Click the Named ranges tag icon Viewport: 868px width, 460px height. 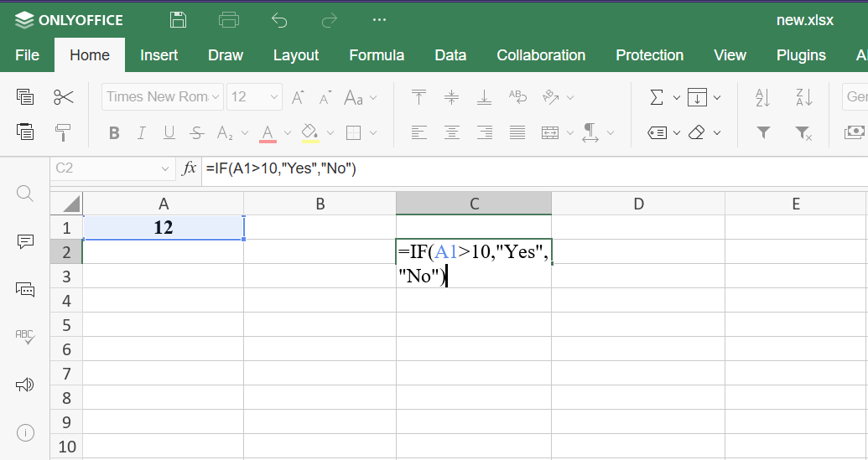point(657,132)
